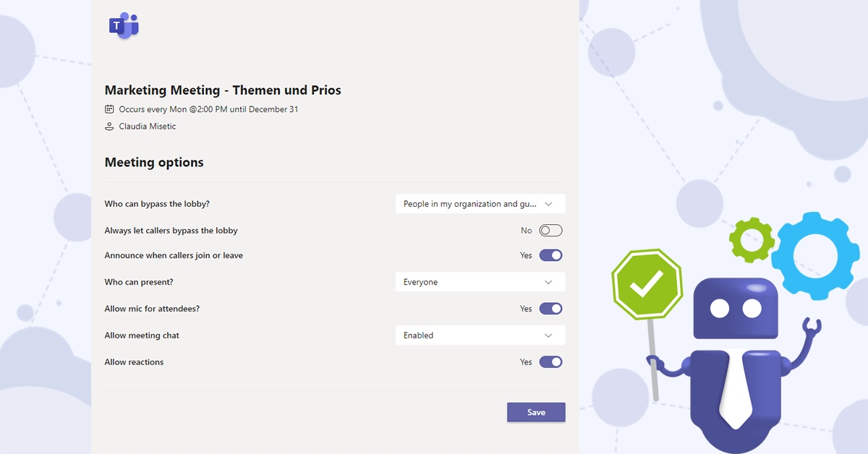
Task: Open the lobby bypass dropdown
Action: (x=480, y=204)
